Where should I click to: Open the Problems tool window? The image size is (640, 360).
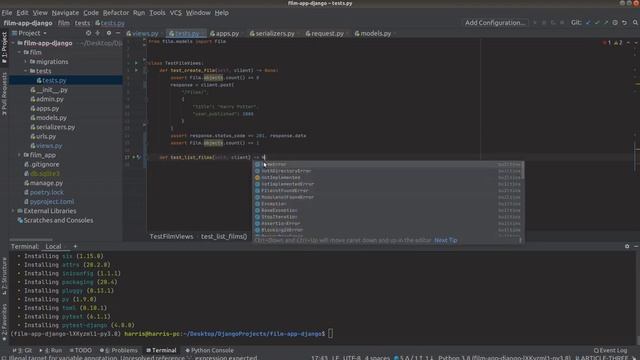(x=119, y=350)
